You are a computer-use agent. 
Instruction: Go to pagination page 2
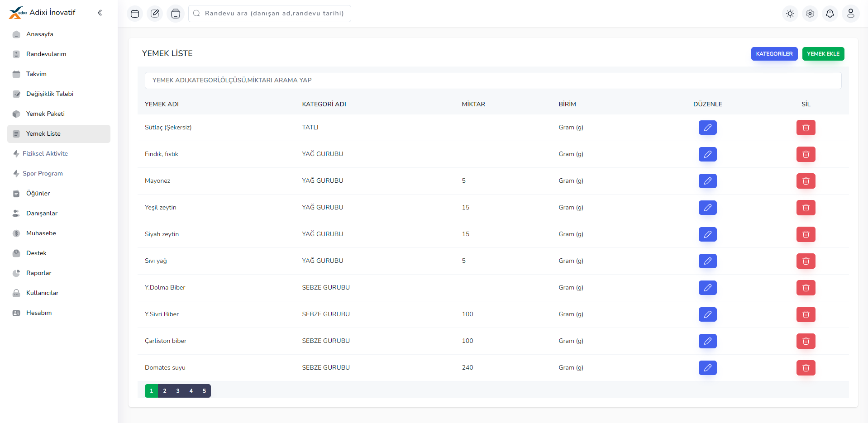165,391
